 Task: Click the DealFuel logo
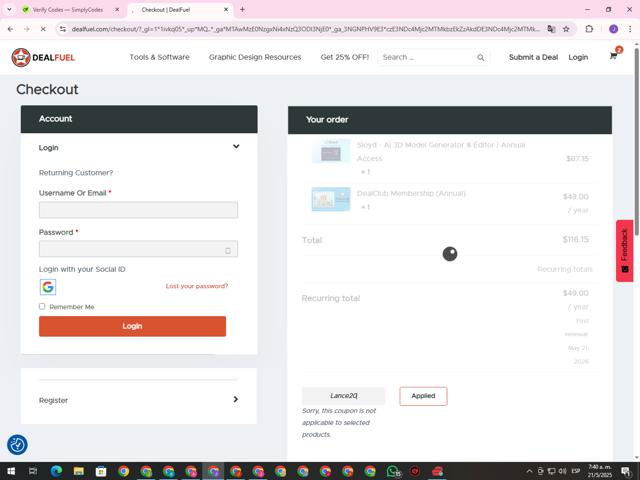pos(43,58)
